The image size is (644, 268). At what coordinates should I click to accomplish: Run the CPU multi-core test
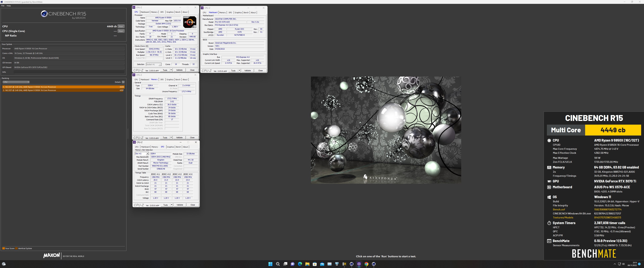(121, 26)
